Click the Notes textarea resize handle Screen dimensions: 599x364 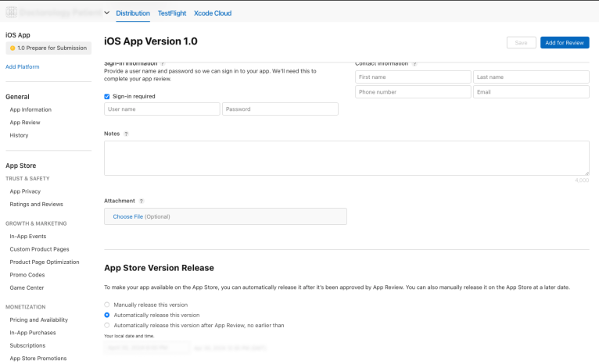(586, 173)
